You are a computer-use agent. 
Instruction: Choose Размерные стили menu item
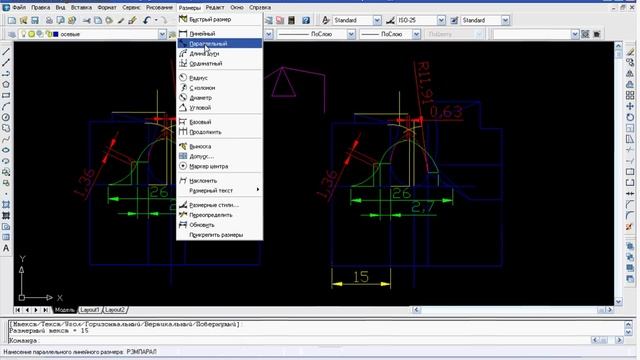(220, 205)
